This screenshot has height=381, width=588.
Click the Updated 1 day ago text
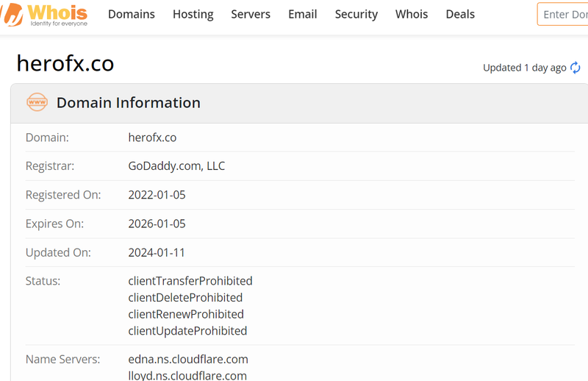[524, 68]
